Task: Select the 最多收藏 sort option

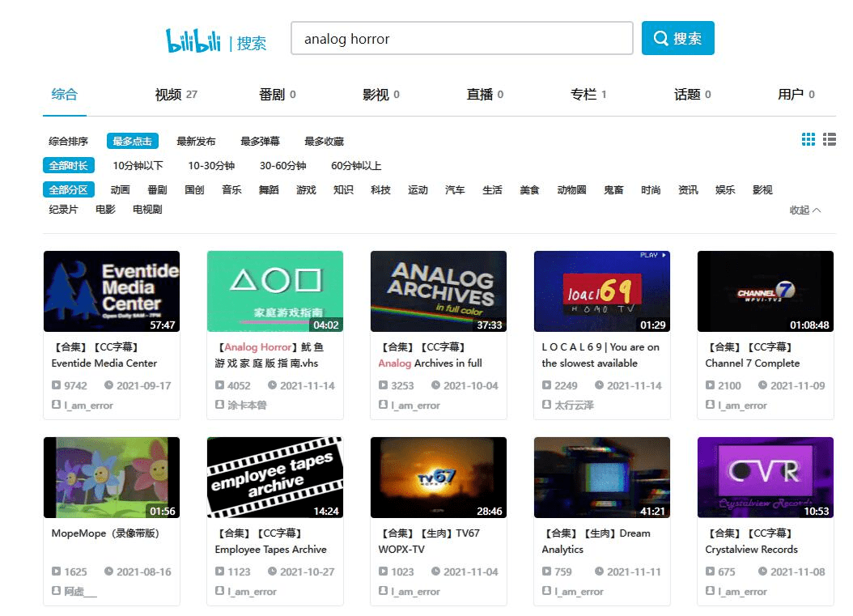Action: pos(324,140)
